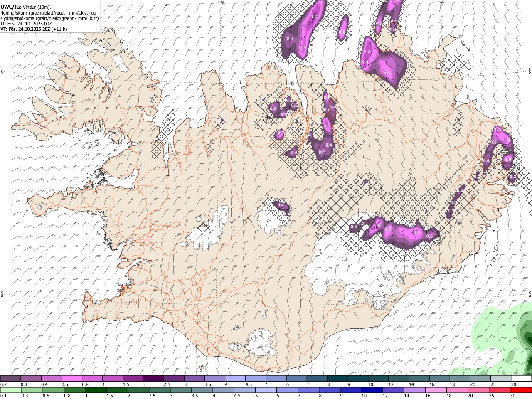Click the red bottom-row legend swatch after 30
The height and width of the screenshot is (399, 532).
(x=520, y=390)
